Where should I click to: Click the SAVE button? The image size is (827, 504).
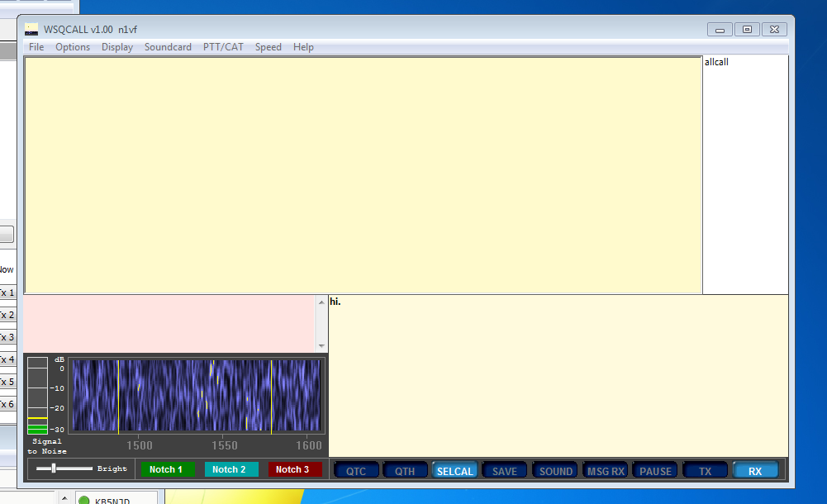coord(505,470)
